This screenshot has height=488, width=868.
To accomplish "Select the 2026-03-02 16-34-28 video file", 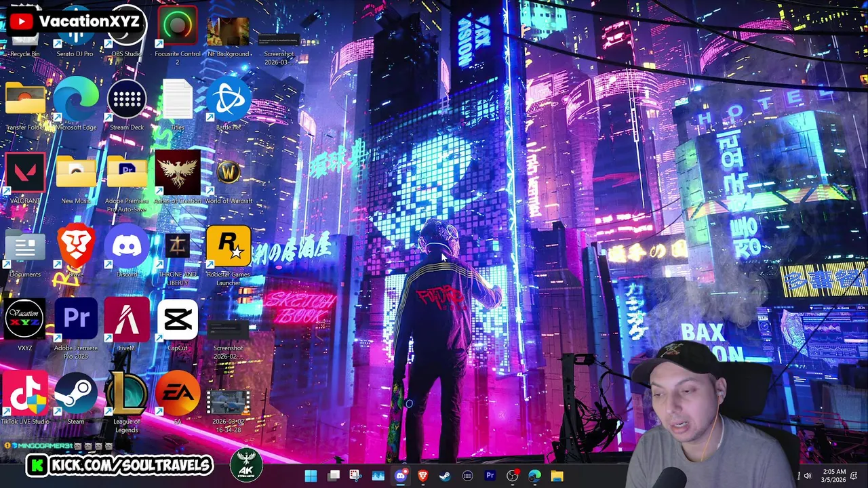I will [x=228, y=411].
